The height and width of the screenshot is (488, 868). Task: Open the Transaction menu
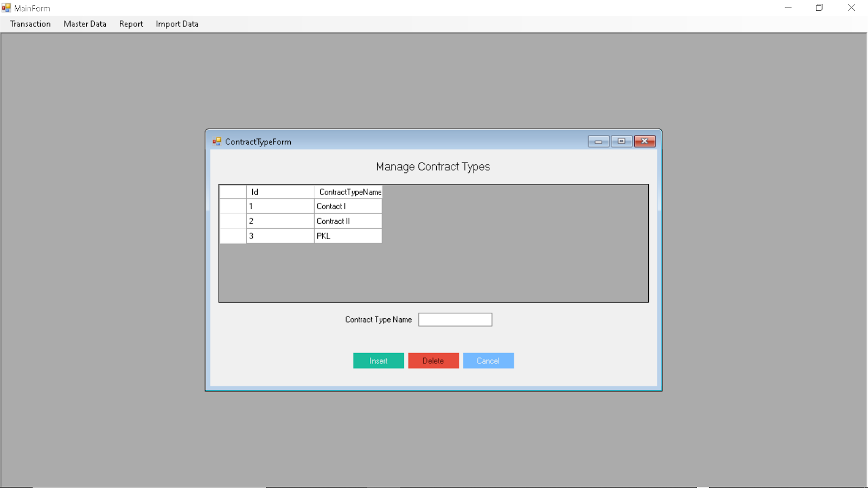point(30,24)
